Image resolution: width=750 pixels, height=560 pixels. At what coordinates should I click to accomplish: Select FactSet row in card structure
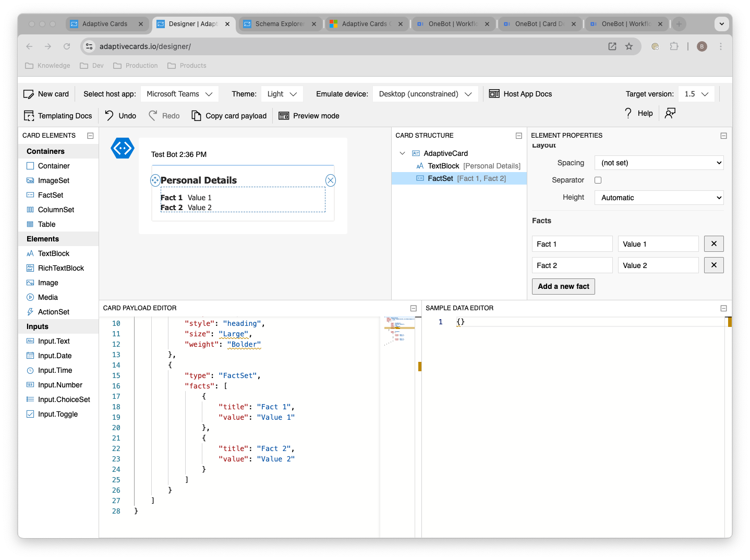[x=459, y=178]
